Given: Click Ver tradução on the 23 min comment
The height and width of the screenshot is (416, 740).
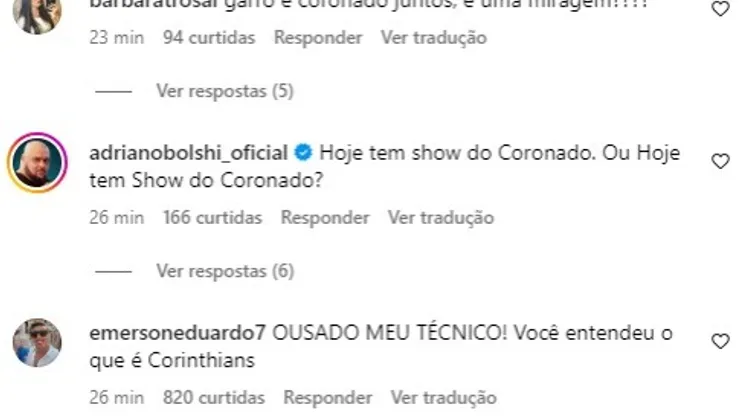Looking at the screenshot, I should point(434,38).
